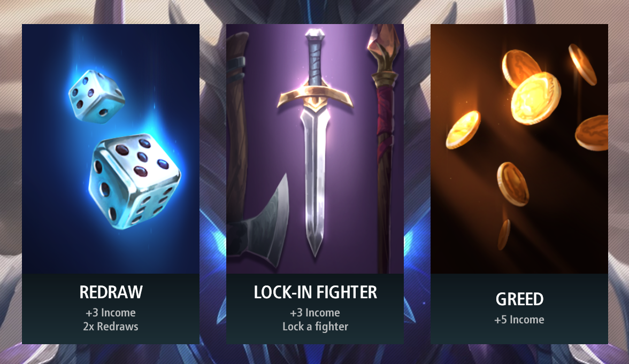Click "+3 Income" under REDRAW
The width and height of the screenshot is (629, 364).
(x=111, y=312)
